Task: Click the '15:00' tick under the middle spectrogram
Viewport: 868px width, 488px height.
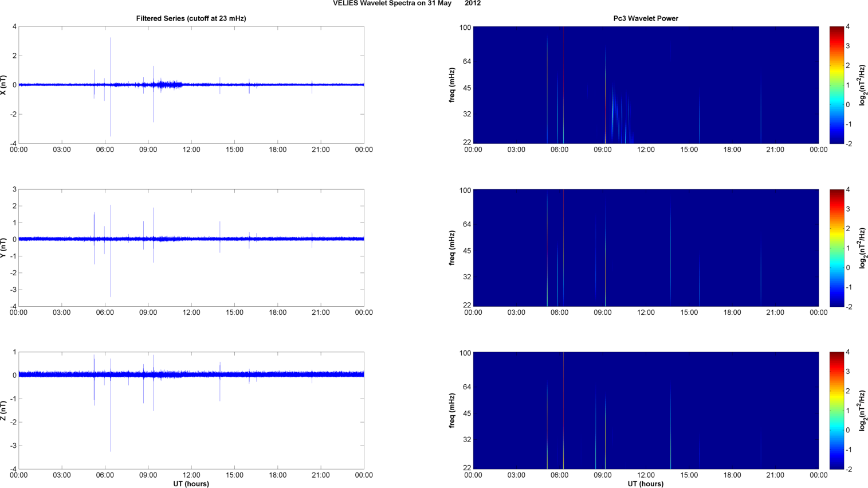Action: [689, 313]
